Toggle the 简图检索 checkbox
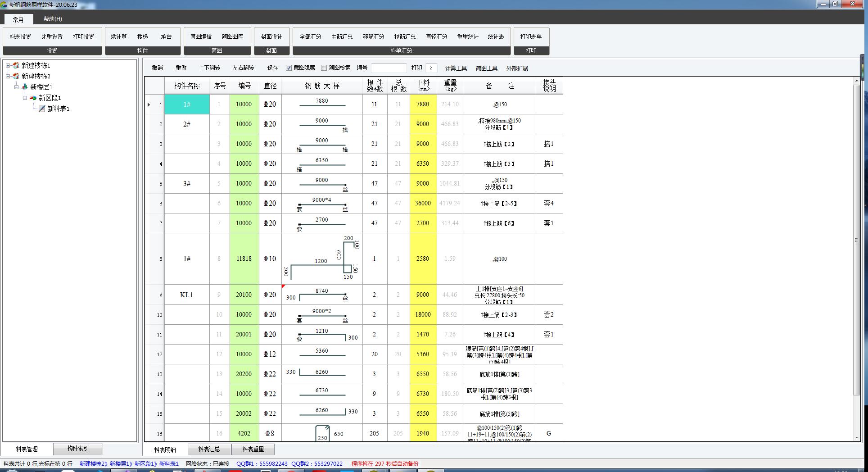Viewport: 868px width, 472px height. click(x=324, y=68)
